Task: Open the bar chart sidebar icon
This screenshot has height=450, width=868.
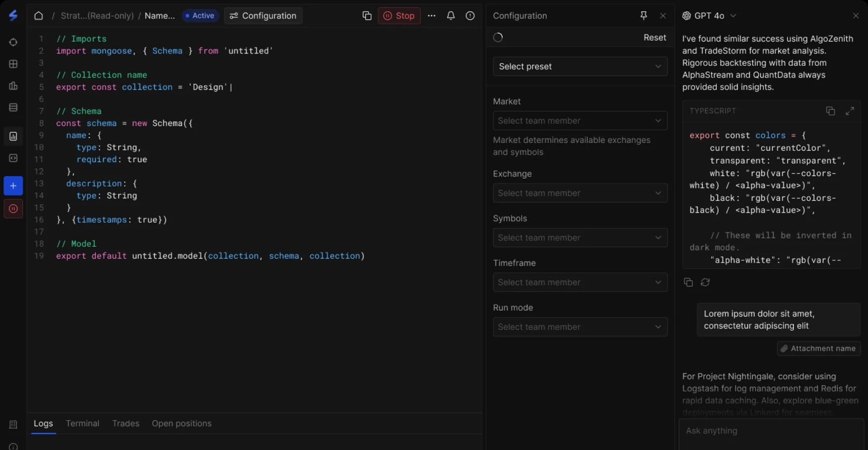Action: click(x=13, y=86)
